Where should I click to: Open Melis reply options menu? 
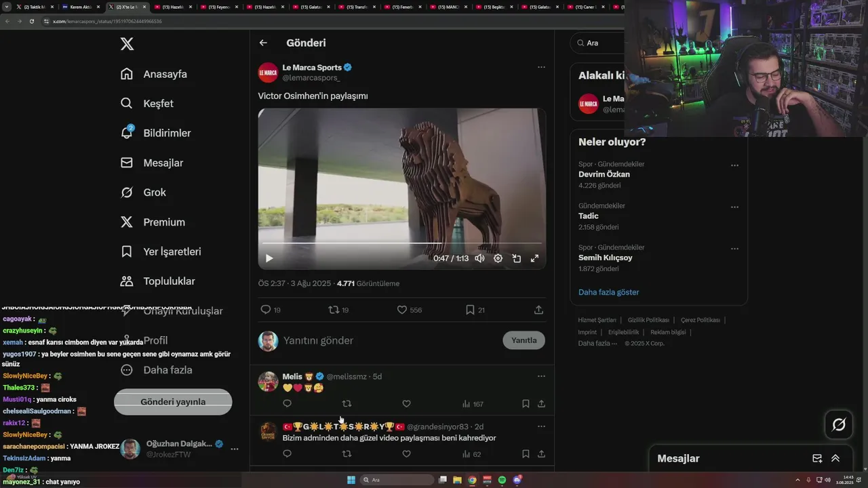tap(541, 376)
